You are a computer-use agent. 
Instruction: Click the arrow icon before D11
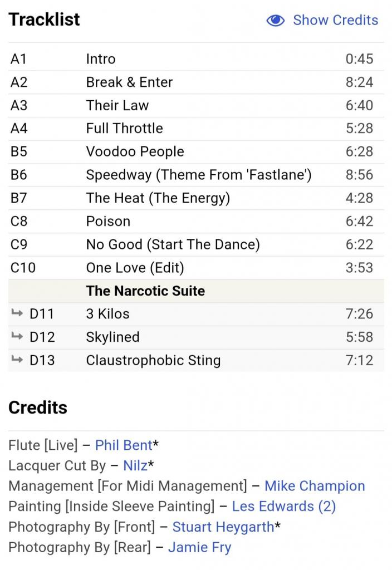click(x=17, y=313)
